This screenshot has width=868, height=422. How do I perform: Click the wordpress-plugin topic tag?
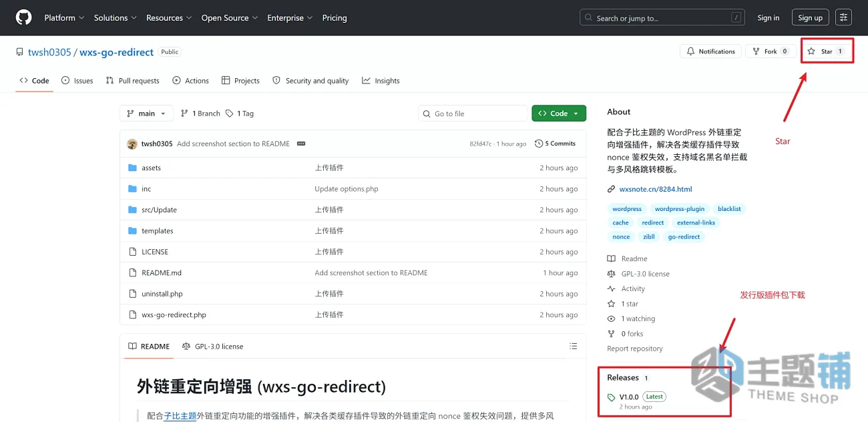[x=680, y=209]
